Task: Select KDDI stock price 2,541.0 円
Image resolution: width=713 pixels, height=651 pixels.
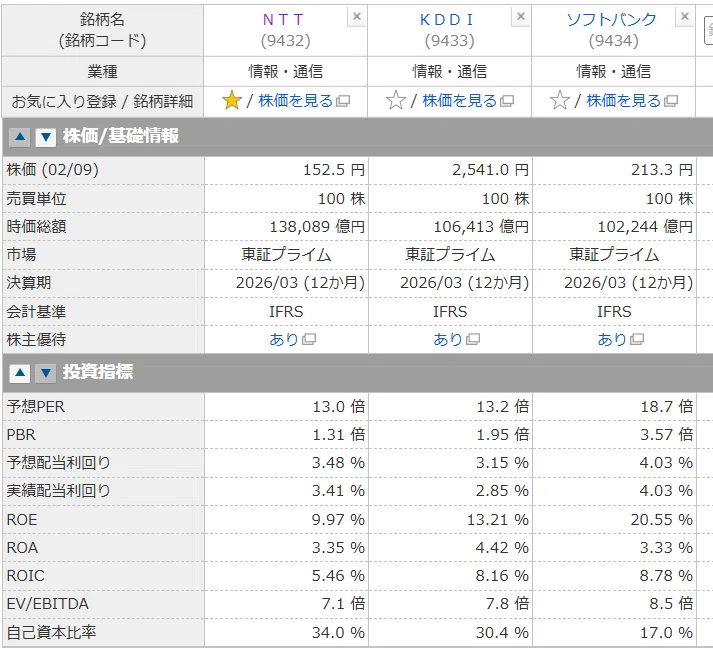Action: click(491, 170)
